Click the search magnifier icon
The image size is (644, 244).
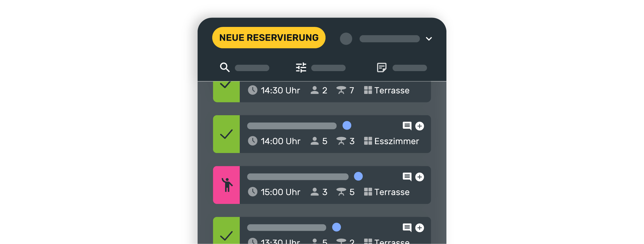(225, 68)
